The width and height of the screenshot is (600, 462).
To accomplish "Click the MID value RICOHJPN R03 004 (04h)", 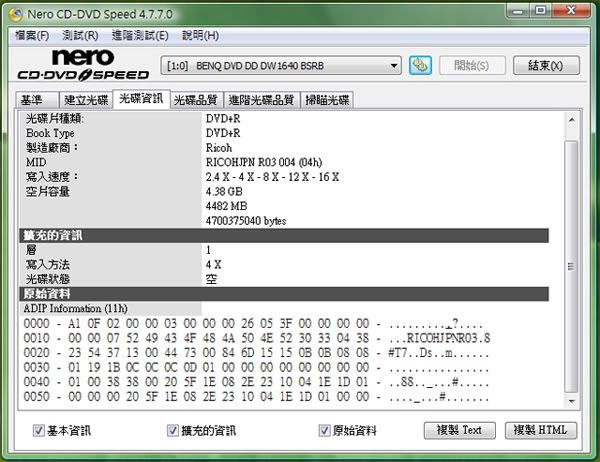I will pyautogui.click(x=264, y=162).
